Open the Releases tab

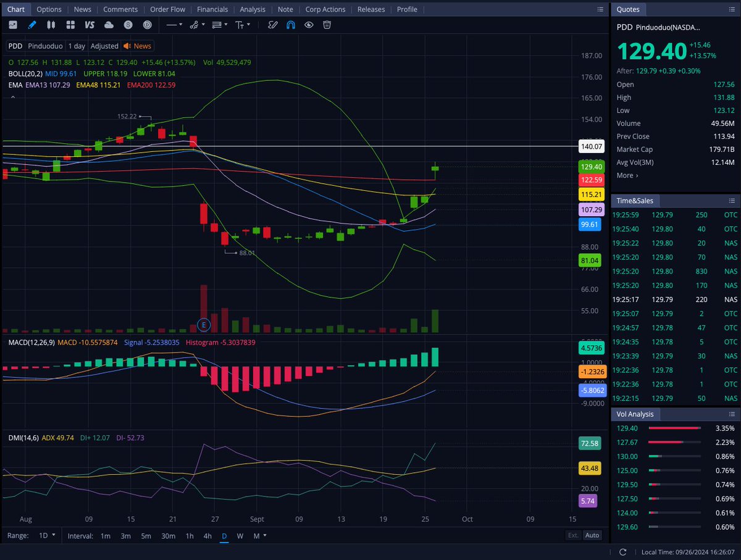tap(371, 9)
